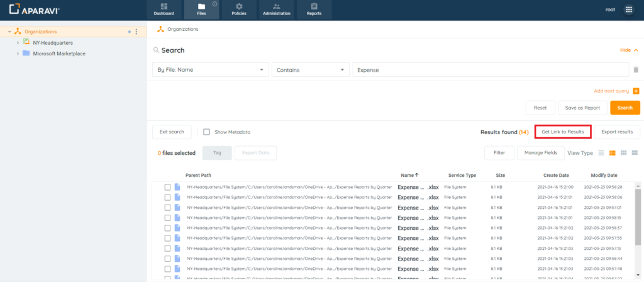Enable the Show Metadata checkbox
The width and height of the screenshot is (644, 282).
[206, 132]
